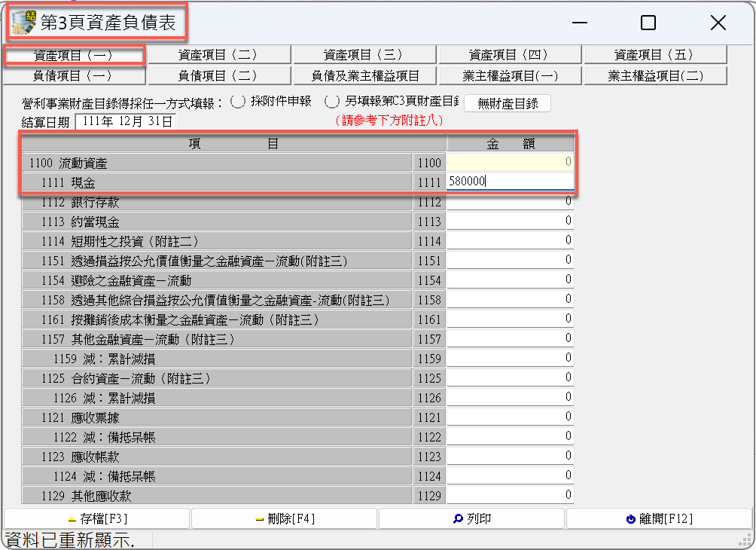
Task: Click the 刪除[F4] delete button
Action: [x=285, y=518]
